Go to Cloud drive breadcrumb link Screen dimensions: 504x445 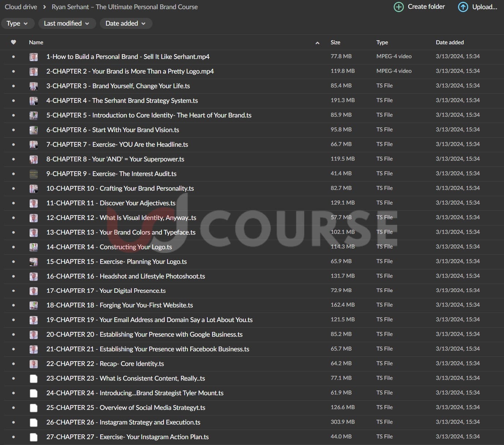pos(21,7)
